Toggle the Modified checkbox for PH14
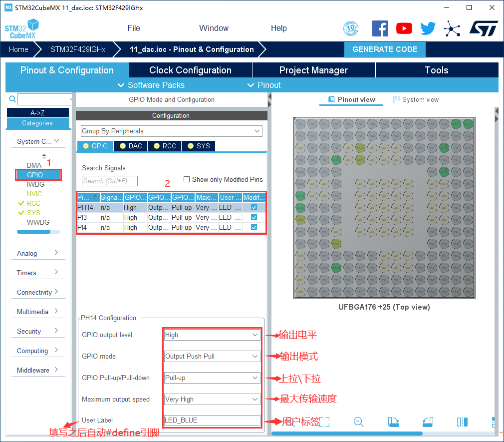This screenshot has height=442, width=504. (x=254, y=207)
